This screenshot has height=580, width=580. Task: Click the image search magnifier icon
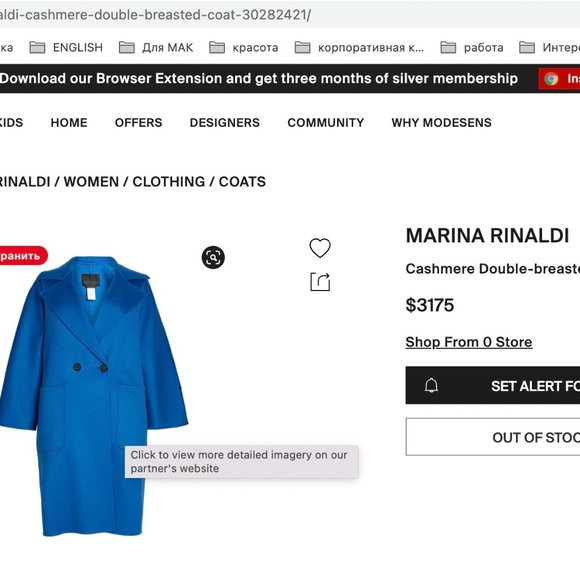point(213,257)
